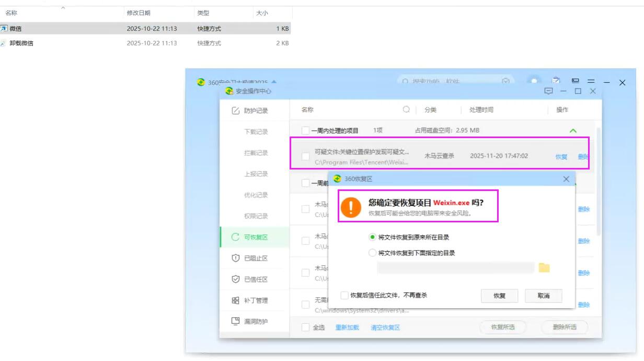Click 取消 to cancel restoring
The image size is (644, 361).
[544, 296]
